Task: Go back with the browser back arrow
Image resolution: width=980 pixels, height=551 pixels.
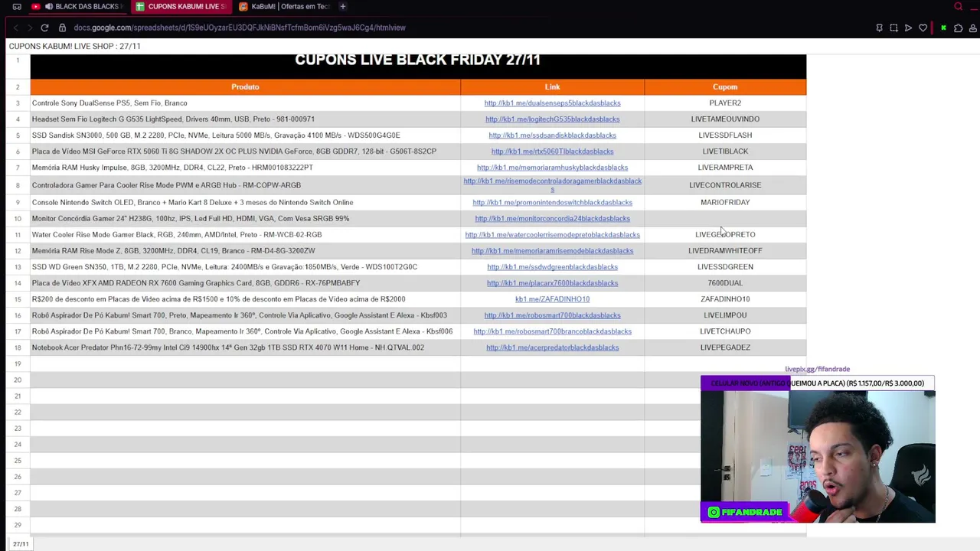Action: [15, 28]
